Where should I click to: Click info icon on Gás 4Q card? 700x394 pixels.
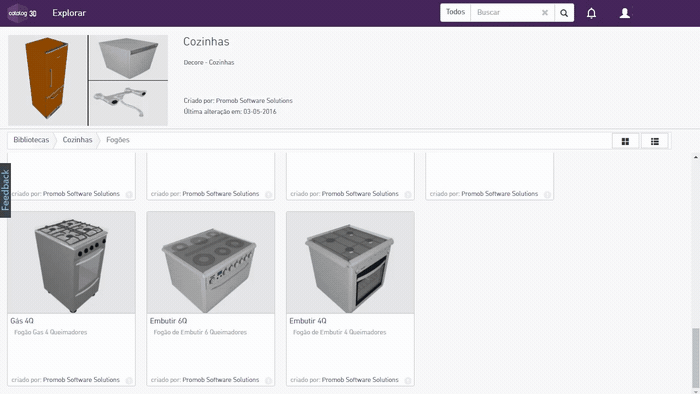click(129, 381)
